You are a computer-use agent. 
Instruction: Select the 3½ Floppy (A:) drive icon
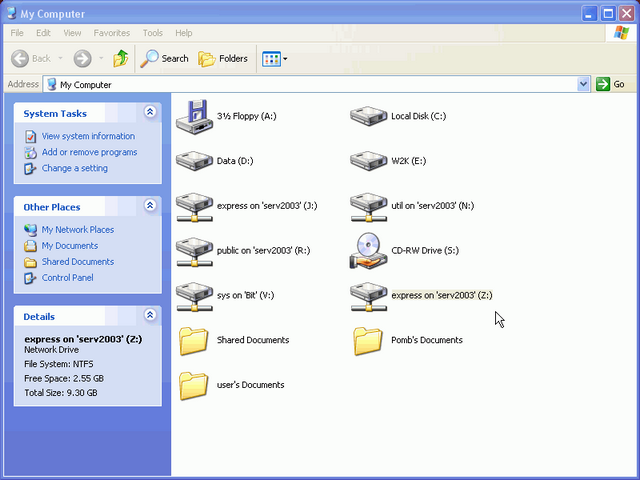[x=192, y=116]
